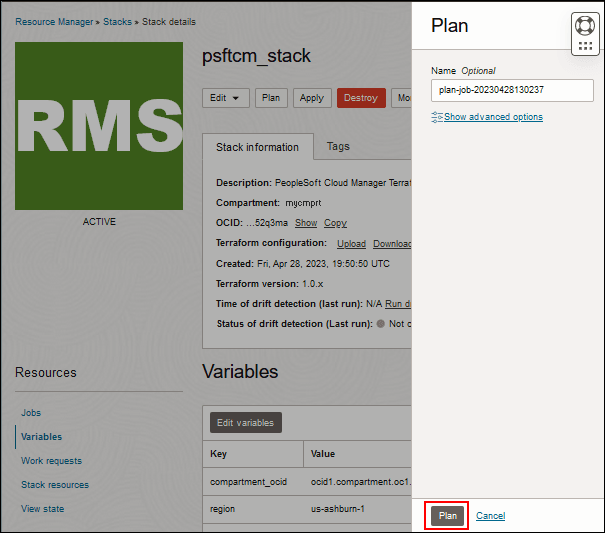Click the grey drift status indicator dot
The width and height of the screenshot is (605, 533).
pos(380,324)
